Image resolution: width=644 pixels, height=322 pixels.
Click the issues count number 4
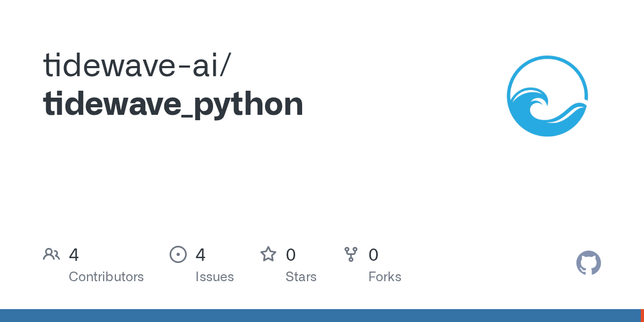click(x=201, y=255)
